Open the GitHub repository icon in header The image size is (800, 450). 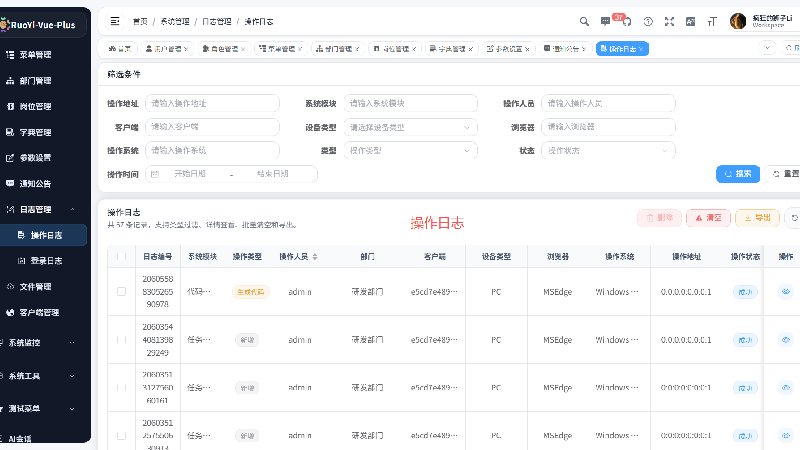point(627,21)
